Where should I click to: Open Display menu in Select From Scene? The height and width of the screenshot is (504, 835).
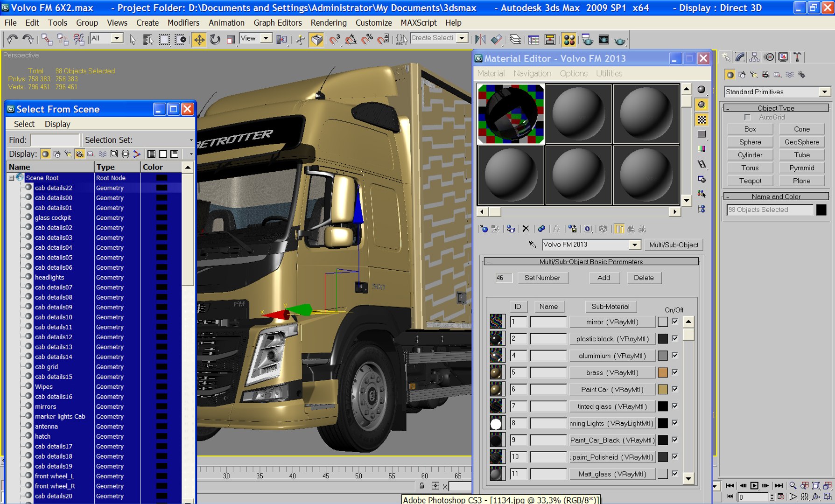coord(57,124)
